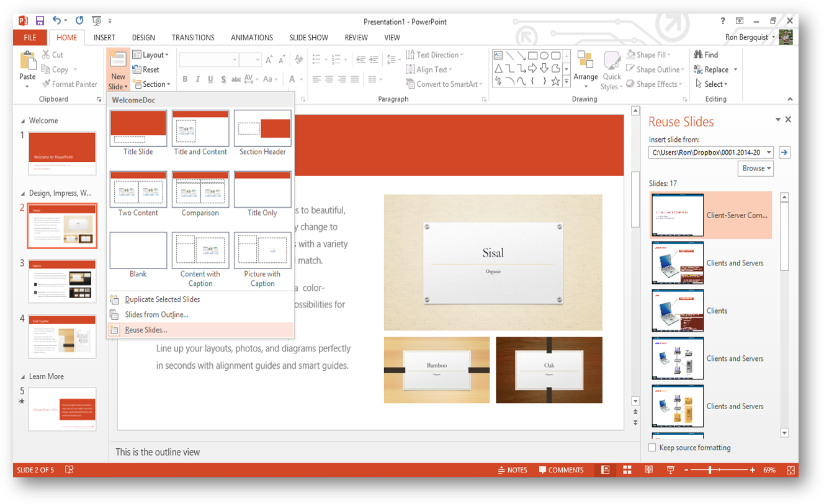Image resolution: width=824 pixels, height=504 pixels.
Task: Open Quick Styles gallery
Action: pos(612,71)
